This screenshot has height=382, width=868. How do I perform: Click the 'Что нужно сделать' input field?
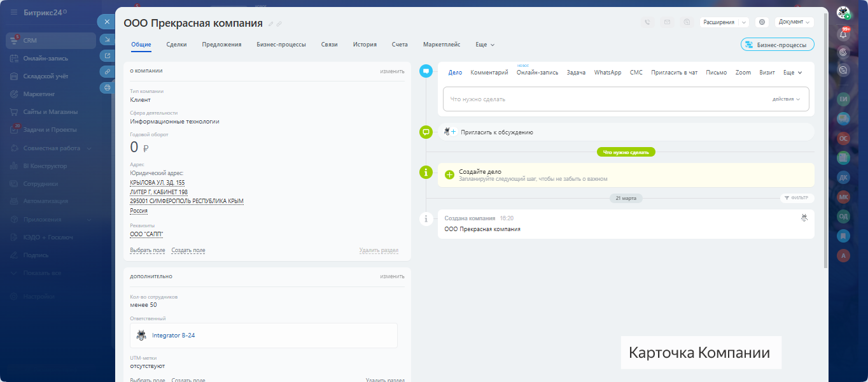pyautogui.click(x=605, y=99)
